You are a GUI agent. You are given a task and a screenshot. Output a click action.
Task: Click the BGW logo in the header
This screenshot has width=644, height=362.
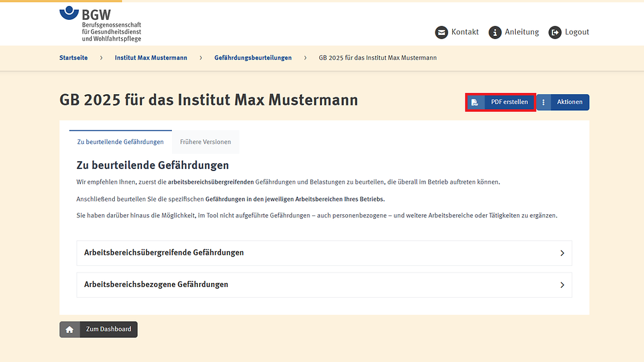click(x=100, y=23)
